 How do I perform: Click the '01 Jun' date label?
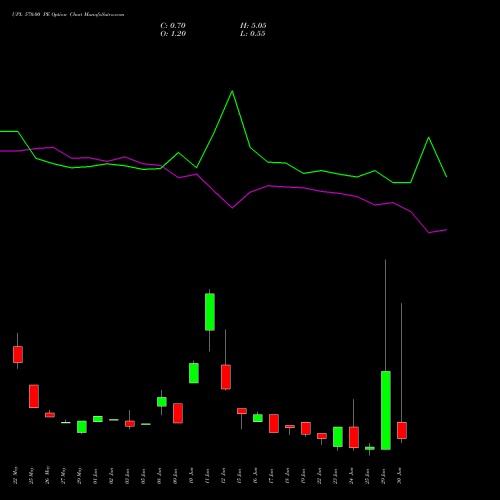[x=95, y=476]
